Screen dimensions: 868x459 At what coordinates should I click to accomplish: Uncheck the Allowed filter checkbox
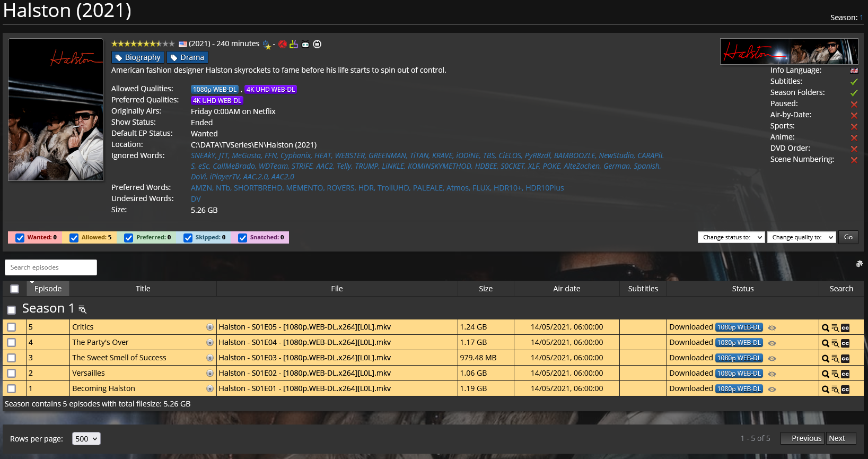coord(74,238)
